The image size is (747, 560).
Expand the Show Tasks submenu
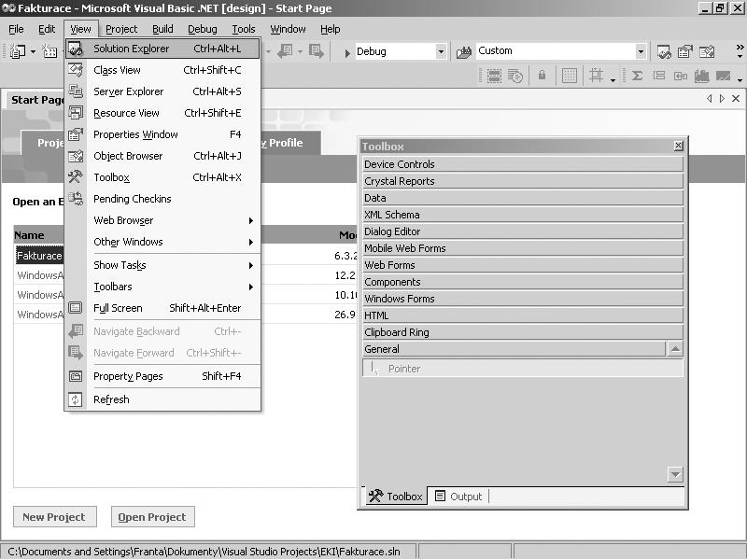(x=162, y=265)
